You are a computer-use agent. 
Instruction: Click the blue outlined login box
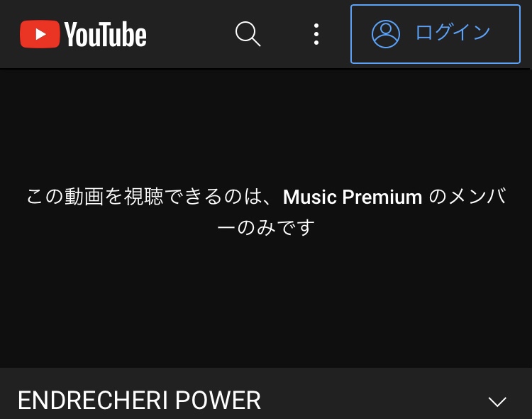coord(436,34)
